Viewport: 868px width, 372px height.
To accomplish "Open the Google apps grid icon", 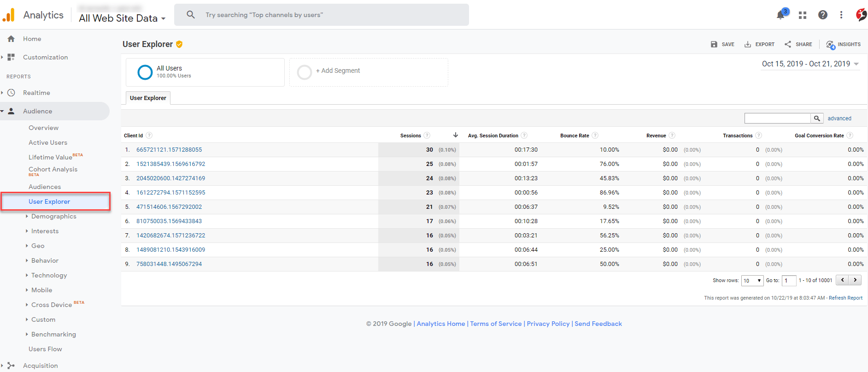I will [x=803, y=15].
